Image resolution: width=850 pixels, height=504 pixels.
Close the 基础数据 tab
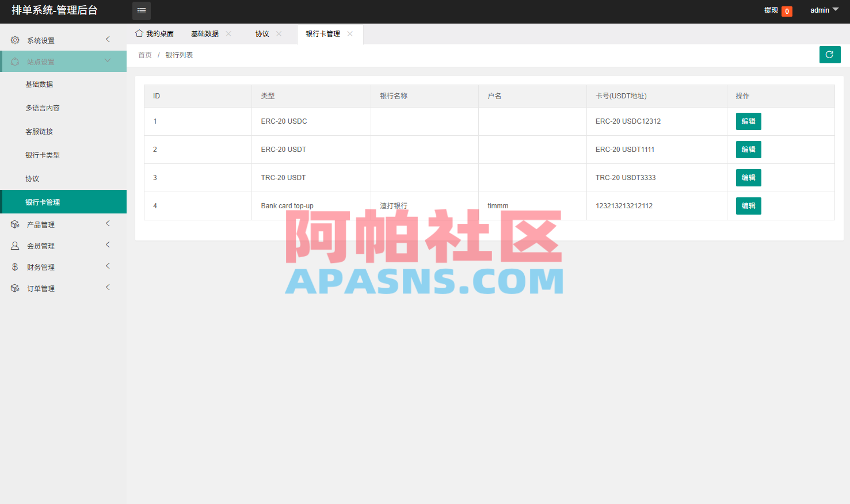(x=228, y=34)
